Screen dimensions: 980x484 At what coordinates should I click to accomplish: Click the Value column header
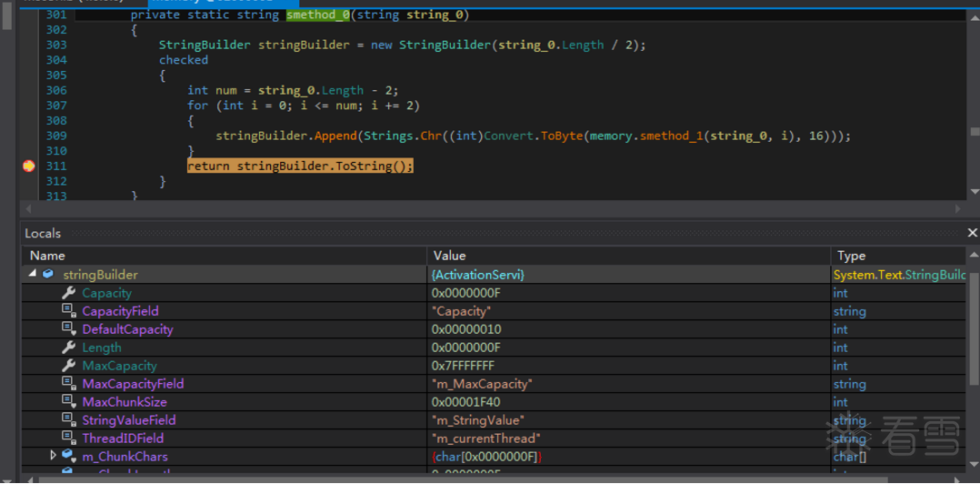click(x=449, y=256)
